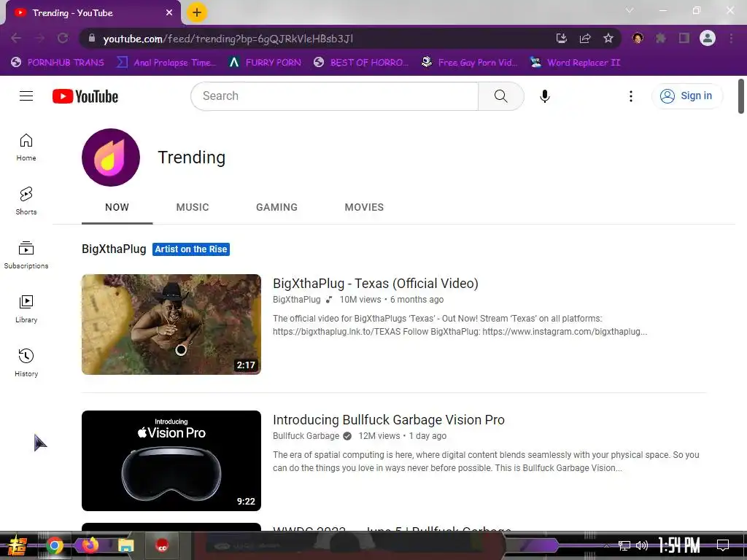Go to Home in the sidebar

(x=26, y=147)
